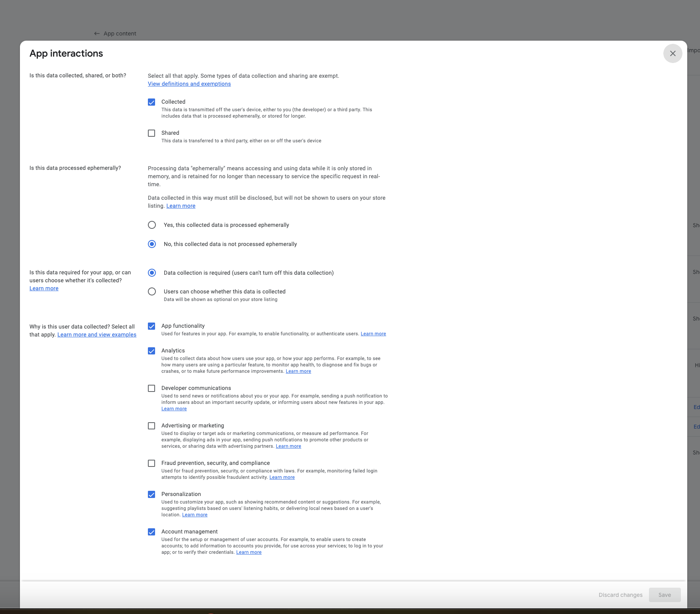The height and width of the screenshot is (614, 700).
Task: Open 'Learn more and view examples' link
Action: point(97,335)
